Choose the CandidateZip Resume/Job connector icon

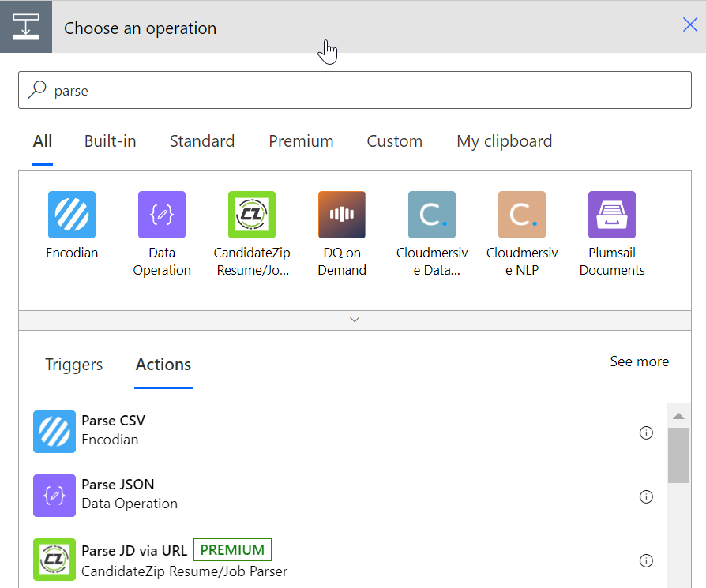click(252, 215)
